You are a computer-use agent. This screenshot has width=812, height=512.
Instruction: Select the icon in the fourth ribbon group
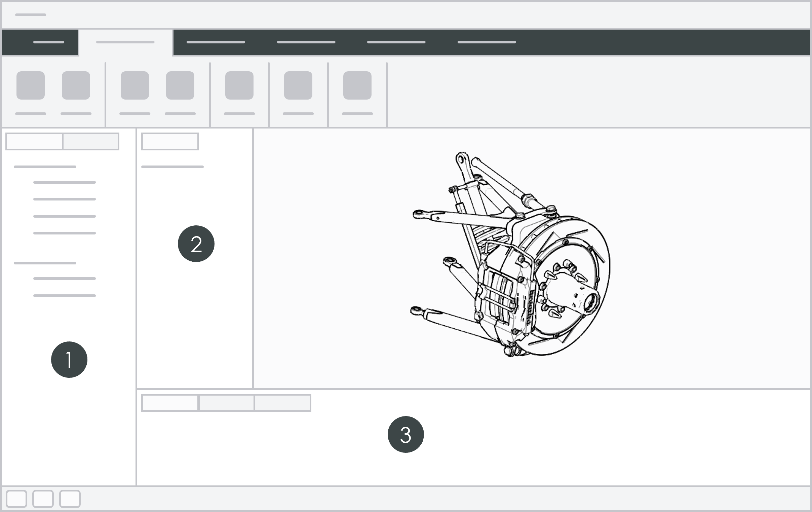point(298,85)
